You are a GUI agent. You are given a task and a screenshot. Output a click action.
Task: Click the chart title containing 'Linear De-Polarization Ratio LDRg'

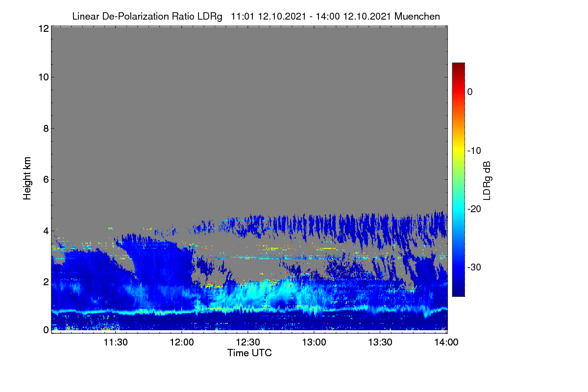(256, 16)
